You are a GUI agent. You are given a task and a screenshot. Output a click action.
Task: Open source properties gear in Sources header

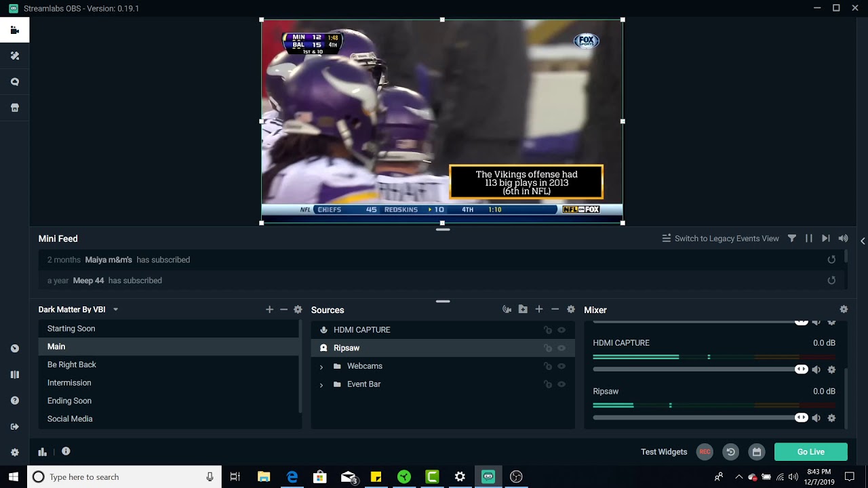571,310
